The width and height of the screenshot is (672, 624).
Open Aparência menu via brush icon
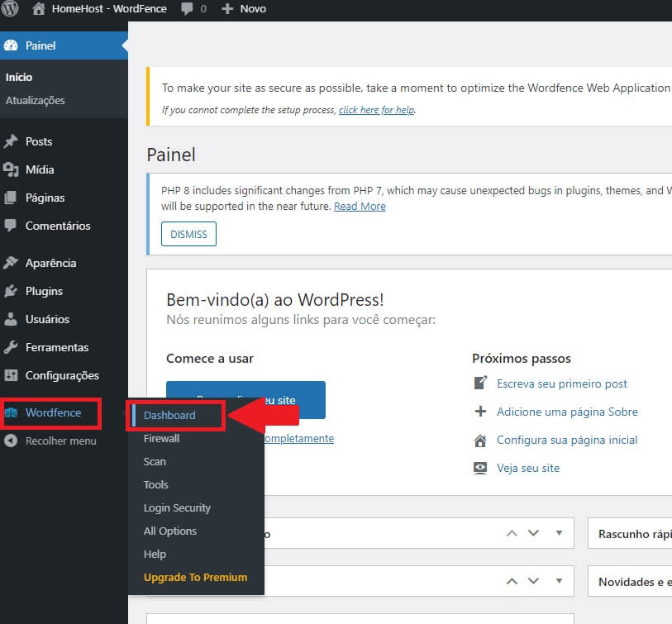coord(11,263)
